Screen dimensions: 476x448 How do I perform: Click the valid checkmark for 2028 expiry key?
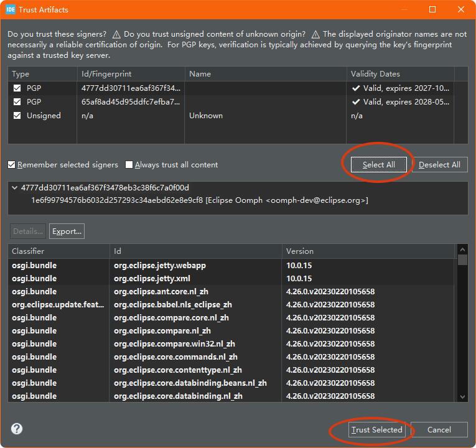[356, 101]
